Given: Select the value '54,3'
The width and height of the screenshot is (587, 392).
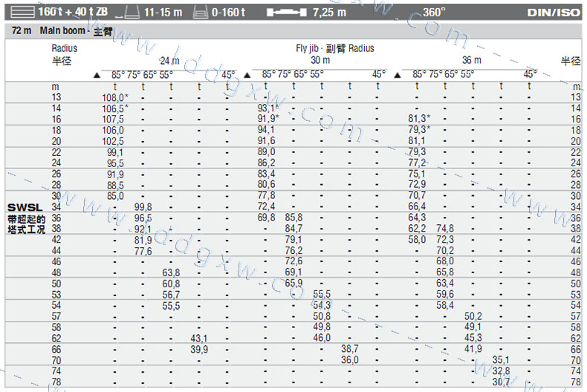Looking at the screenshot, I should tap(322, 305).
